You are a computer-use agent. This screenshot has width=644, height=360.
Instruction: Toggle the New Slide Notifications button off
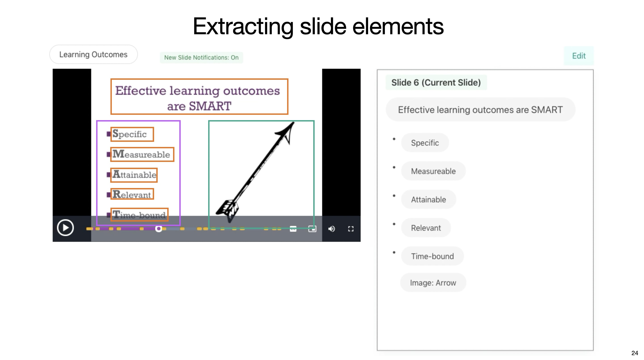(202, 57)
